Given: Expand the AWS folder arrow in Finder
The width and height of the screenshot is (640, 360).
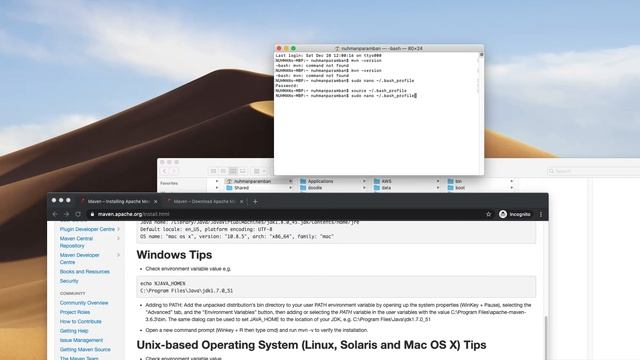Looking at the screenshot, I should [x=438, y=181].
